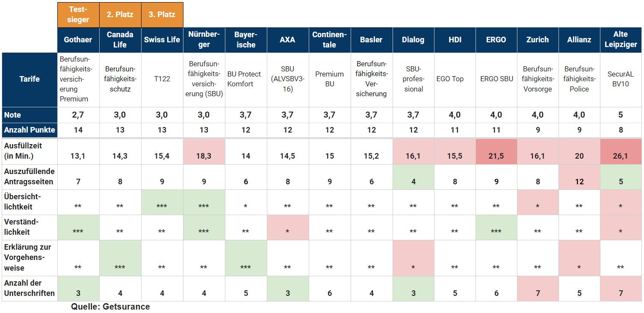644x313 pixels.
Task: Click the Anzahl Punkte row header
Action: (30, 130)
